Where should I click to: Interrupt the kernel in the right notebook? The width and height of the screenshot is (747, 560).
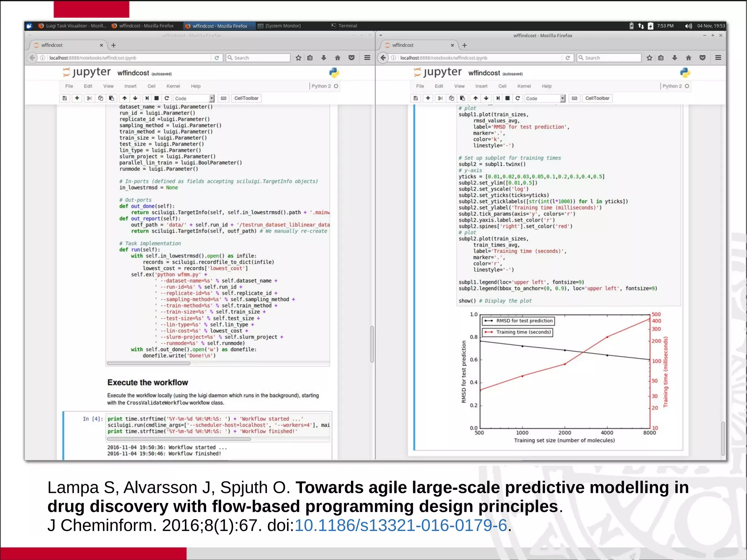pos(507,98)
